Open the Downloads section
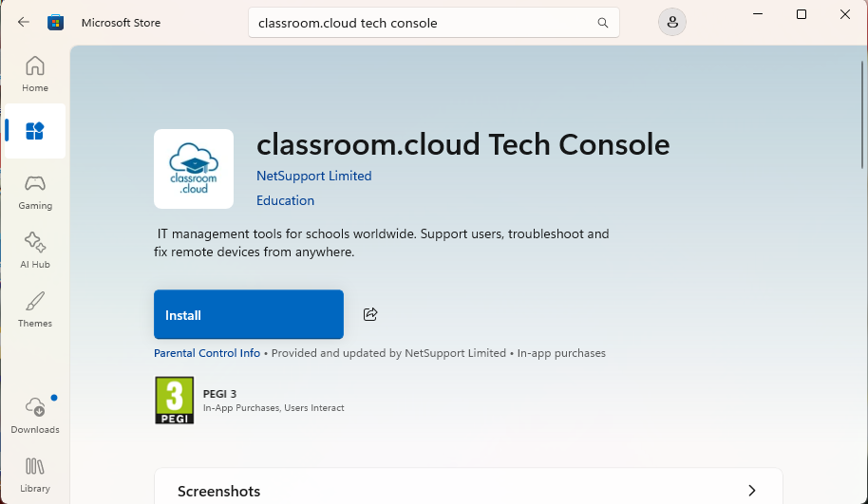Screen dimensions: 868x504 coord(35,416)
